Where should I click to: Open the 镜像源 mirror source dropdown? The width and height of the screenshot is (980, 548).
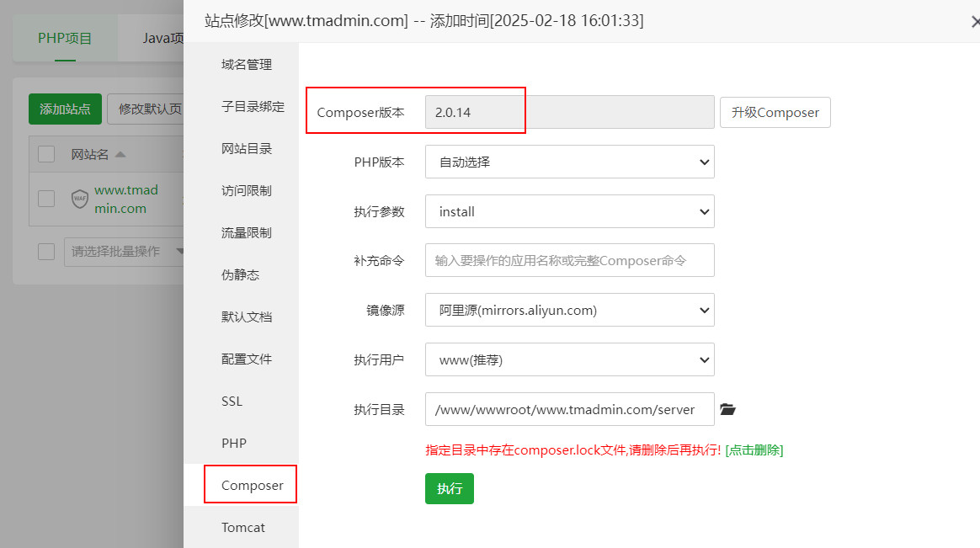pyautogui.click(x=569, y=310)
